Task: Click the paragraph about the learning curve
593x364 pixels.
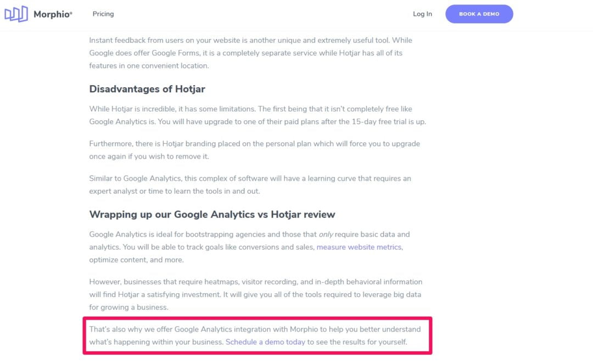Action: point(250,184)
